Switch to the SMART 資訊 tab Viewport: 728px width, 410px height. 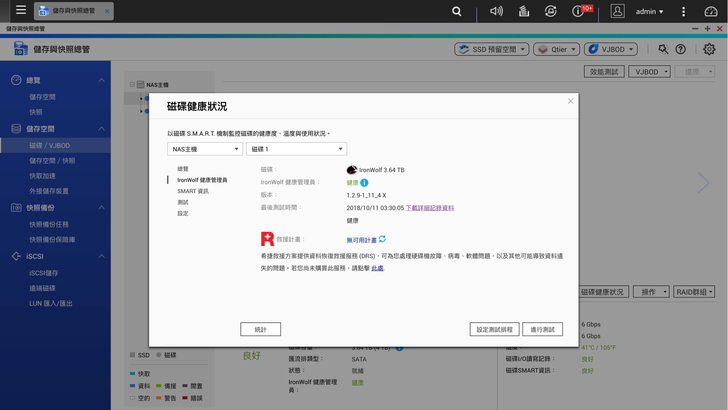(x=193, y=191)
